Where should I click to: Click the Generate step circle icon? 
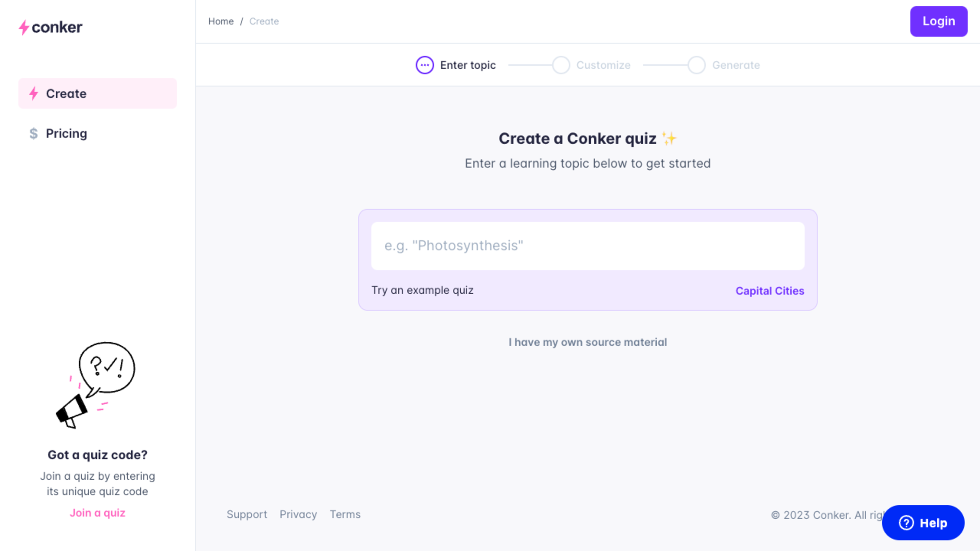[697, 65]
